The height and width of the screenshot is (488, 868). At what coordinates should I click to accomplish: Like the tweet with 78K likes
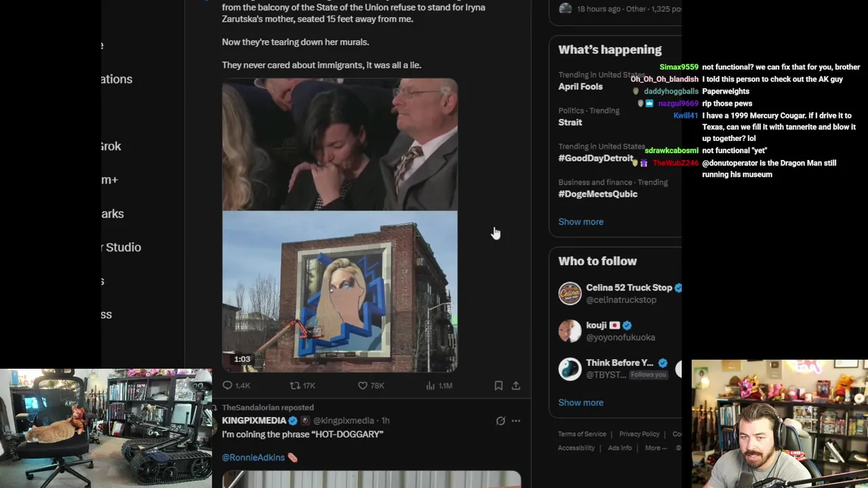pyautogui.click(x=363, y=386)
